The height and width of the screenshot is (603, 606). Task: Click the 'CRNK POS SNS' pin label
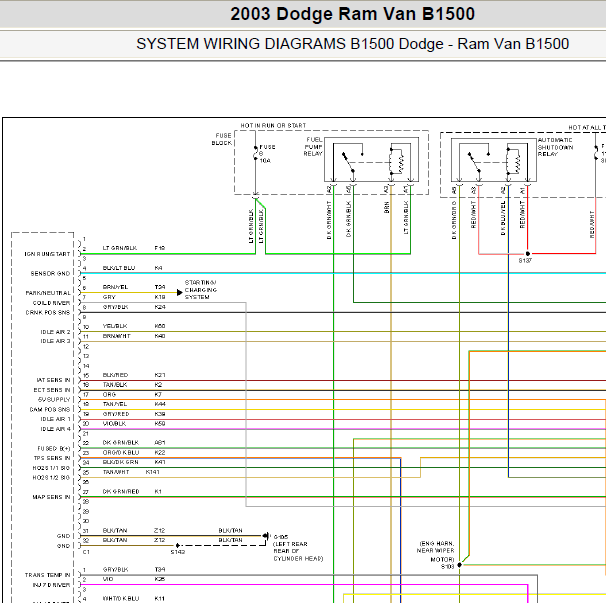tap(48, 312)
